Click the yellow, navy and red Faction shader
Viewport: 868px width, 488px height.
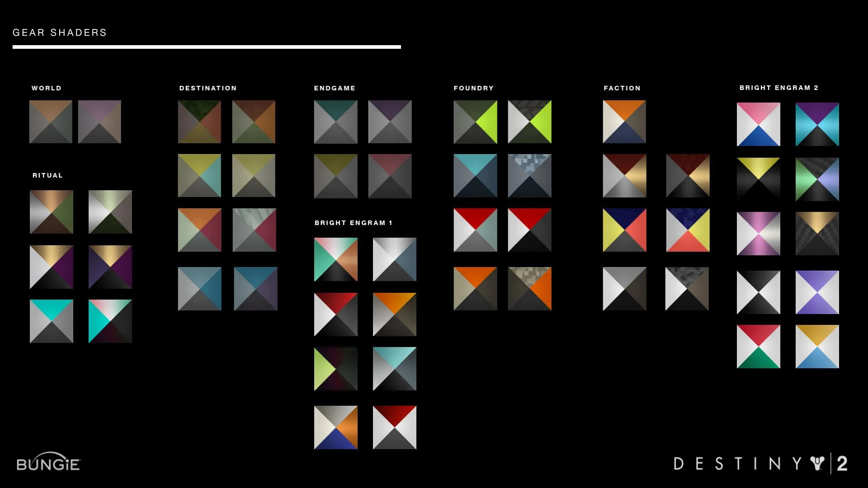(x=624, y=230)
